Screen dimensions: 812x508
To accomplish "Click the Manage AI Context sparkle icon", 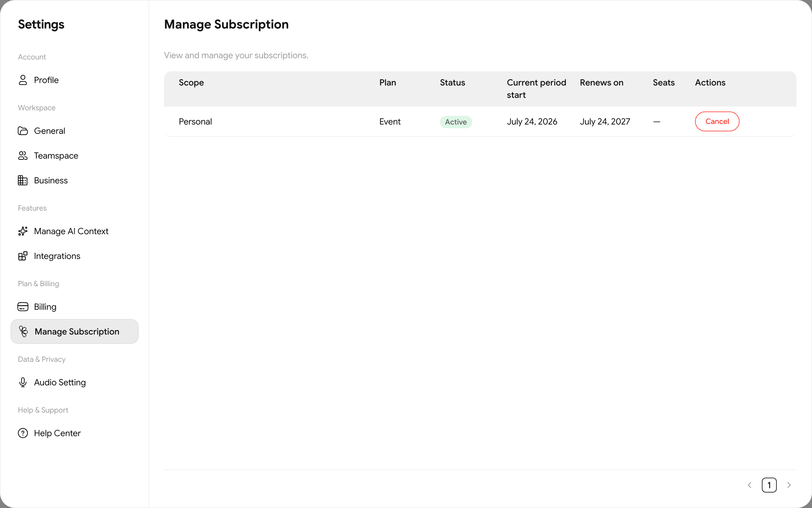I will tap(23, 231).
